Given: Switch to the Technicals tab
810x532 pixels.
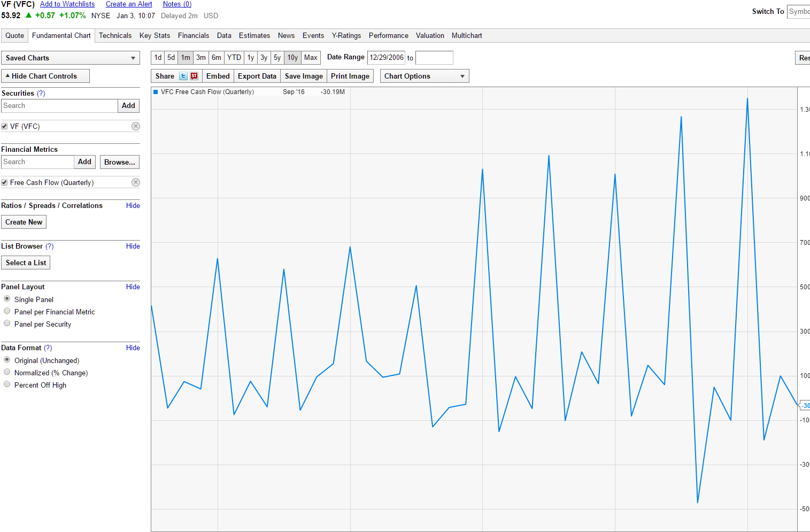Looking at the screenshot, I should click(115, 35).
